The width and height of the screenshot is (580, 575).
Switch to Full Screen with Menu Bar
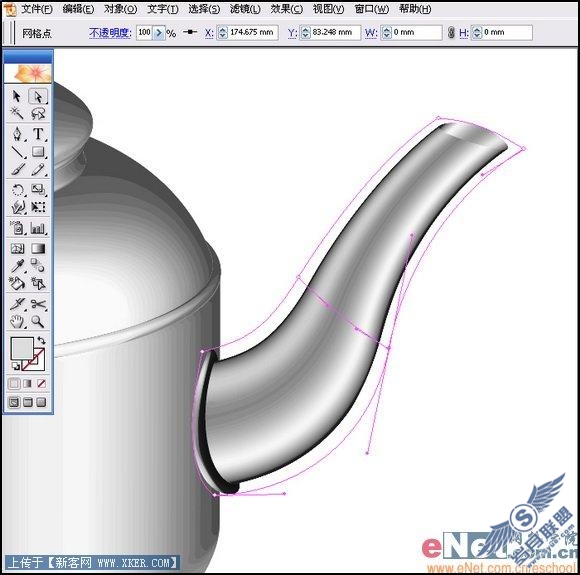[28, 402]
